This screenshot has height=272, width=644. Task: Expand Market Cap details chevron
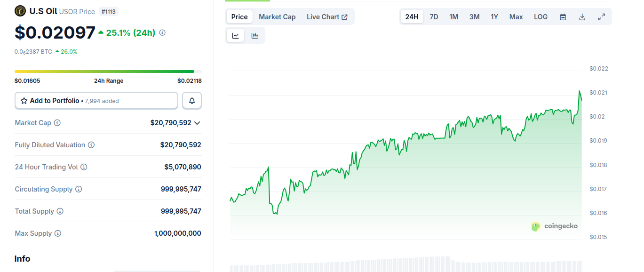(197, 123)
